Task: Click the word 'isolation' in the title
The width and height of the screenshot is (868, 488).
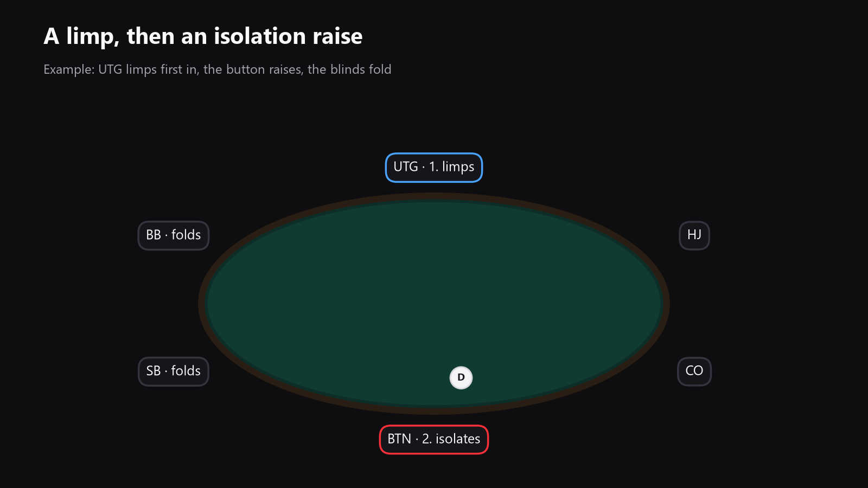Action: (x=260, y=37)
